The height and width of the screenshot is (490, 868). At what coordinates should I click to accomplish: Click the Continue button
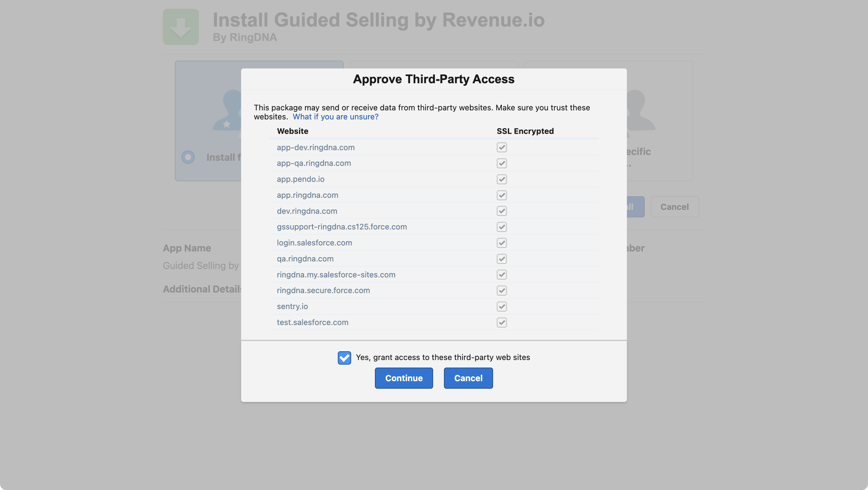404,378
